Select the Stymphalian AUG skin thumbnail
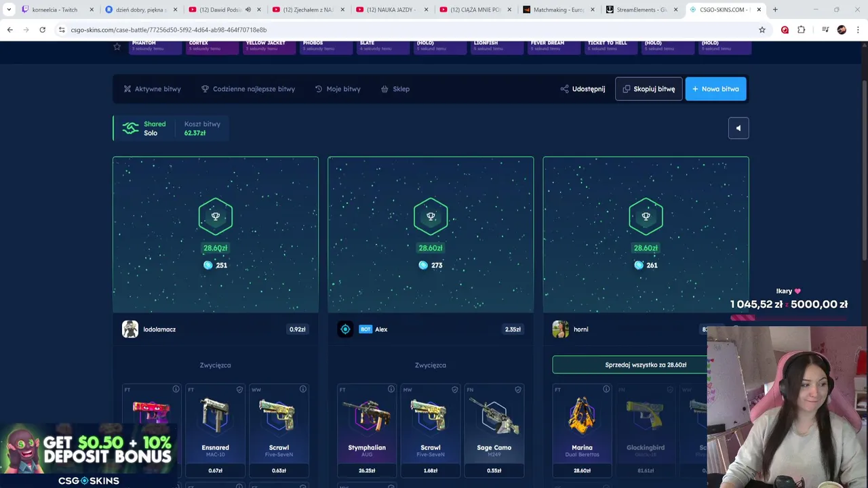The image size is (868, 488). [367, 415]
